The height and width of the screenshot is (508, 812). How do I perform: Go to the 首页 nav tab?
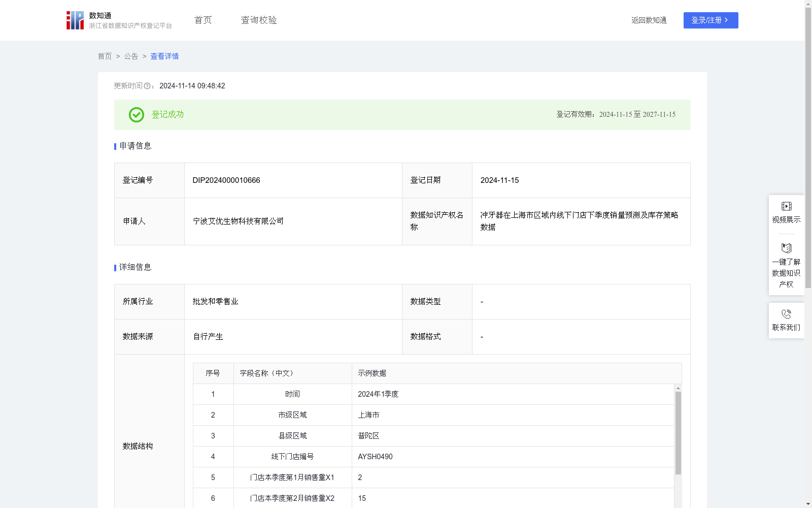(x=203, y=20)
